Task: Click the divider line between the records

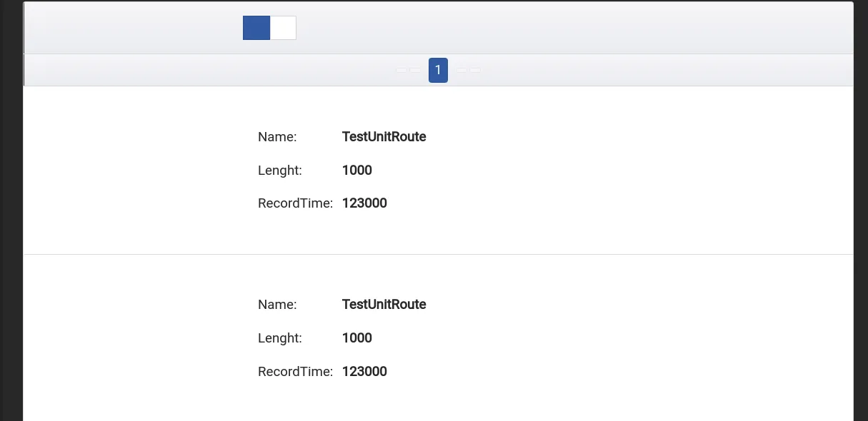Action: (438, 254)
